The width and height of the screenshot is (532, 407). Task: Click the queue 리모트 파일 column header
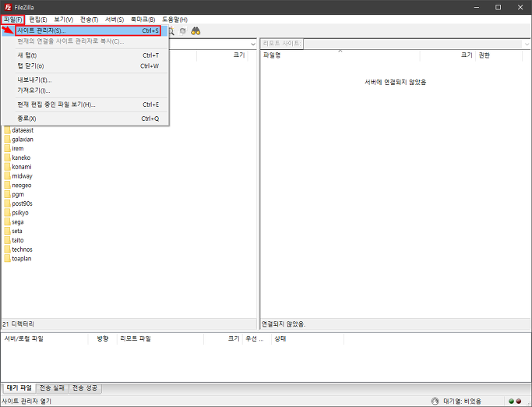click(160, 338)
